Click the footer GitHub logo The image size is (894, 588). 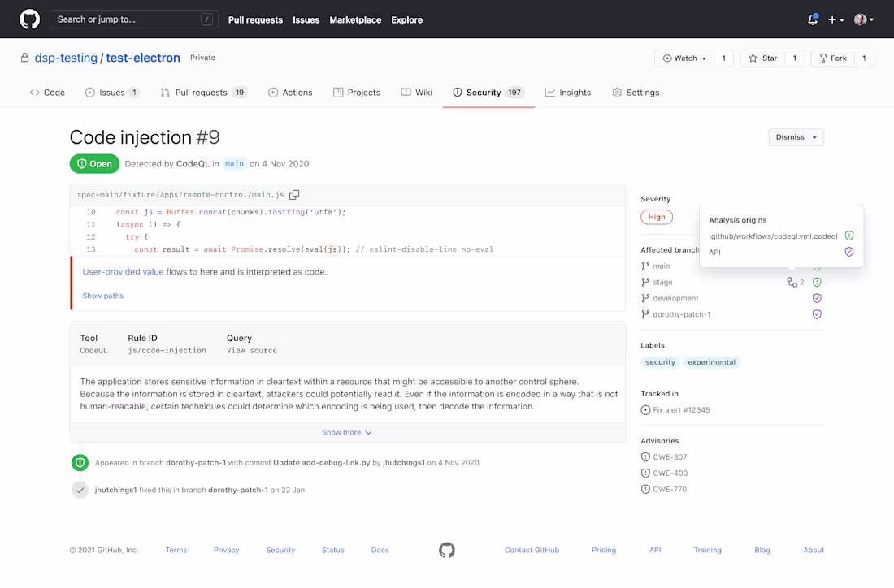tap(447, 551)
